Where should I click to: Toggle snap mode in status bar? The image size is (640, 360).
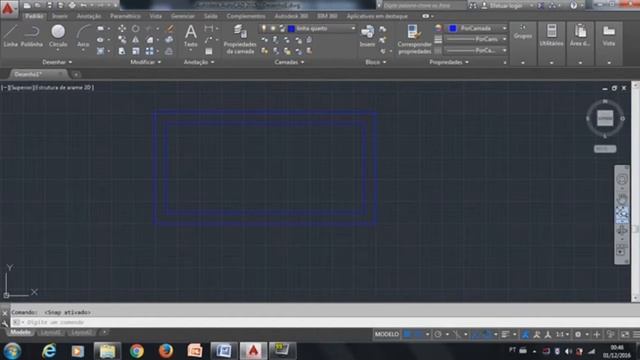(x=418, y=334)
